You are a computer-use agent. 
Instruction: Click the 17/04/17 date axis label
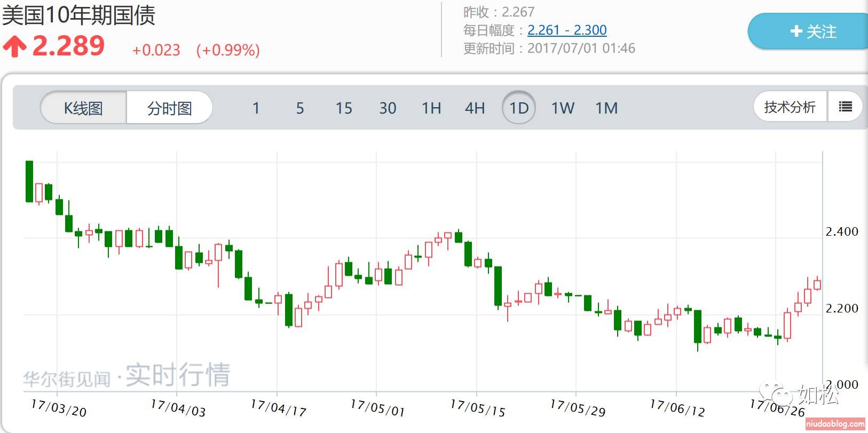278,408
